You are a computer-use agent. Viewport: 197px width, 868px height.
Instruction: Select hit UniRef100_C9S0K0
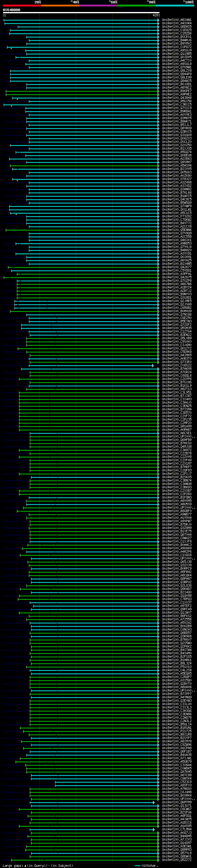pos(176,341)
